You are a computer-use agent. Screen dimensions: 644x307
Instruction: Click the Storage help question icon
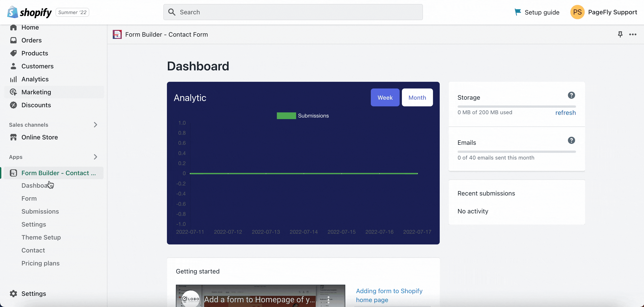(571, 95)
